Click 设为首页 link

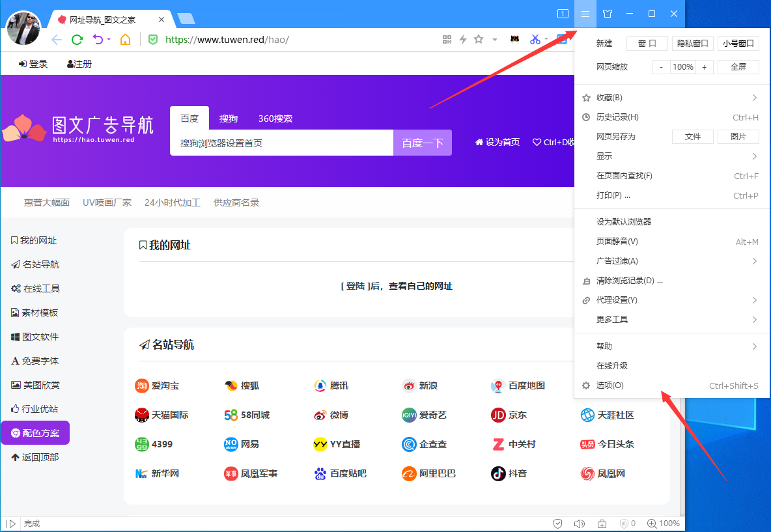(x=497, y=142)
